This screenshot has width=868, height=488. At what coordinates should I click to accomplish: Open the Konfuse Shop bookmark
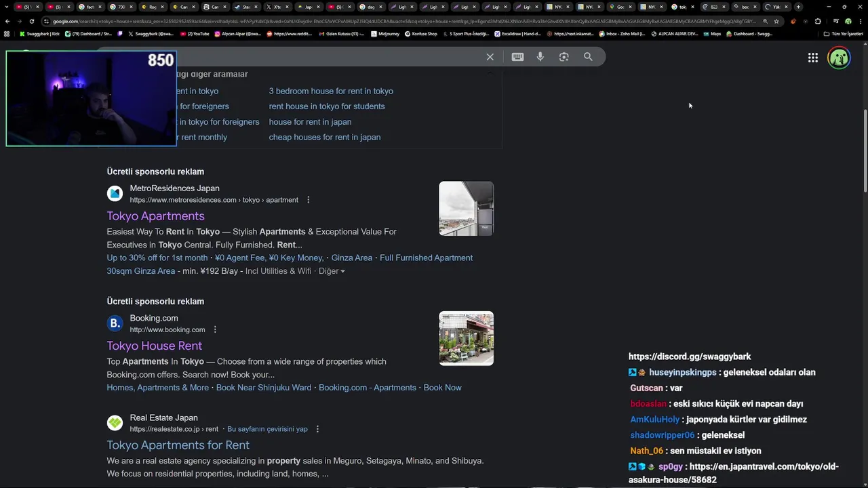click(420, 33)
